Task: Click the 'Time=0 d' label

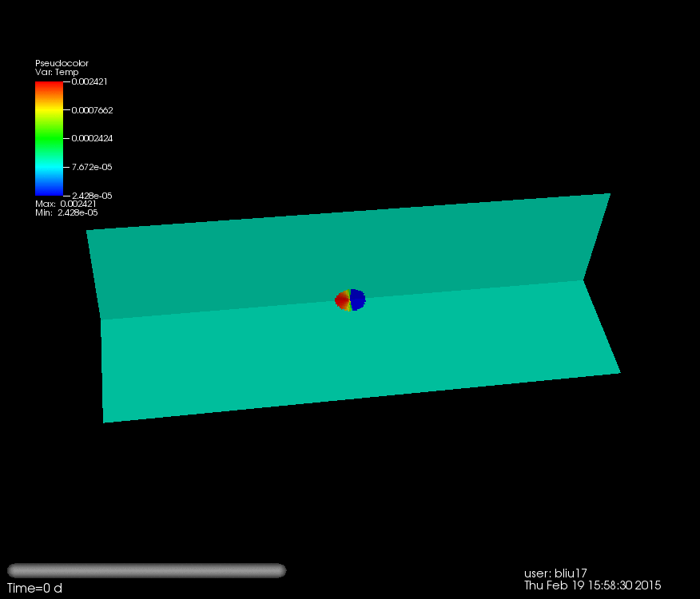Action: (x=34, y=589)
